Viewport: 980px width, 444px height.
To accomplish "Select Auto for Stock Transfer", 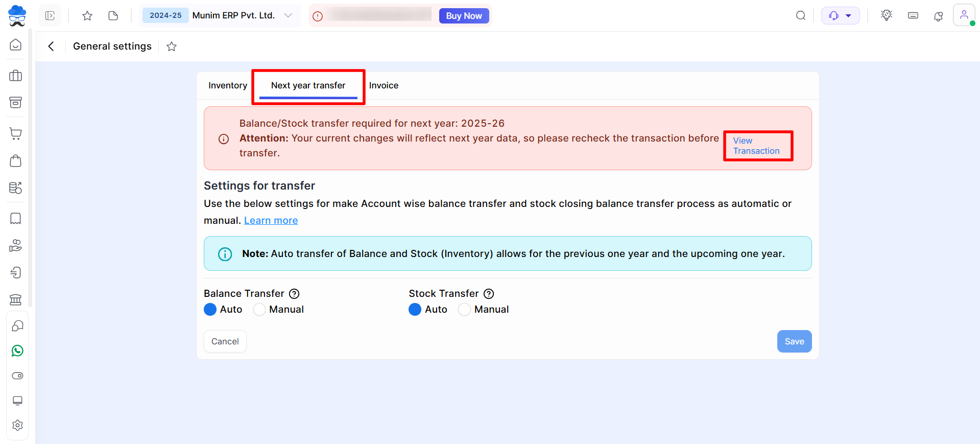I will click(415, 310).
